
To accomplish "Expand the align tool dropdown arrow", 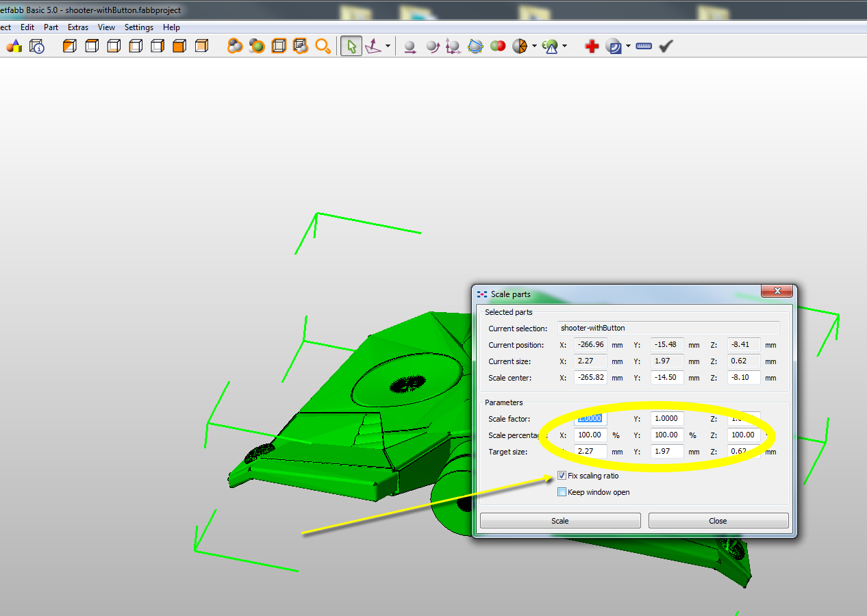I will click(388, 47).
